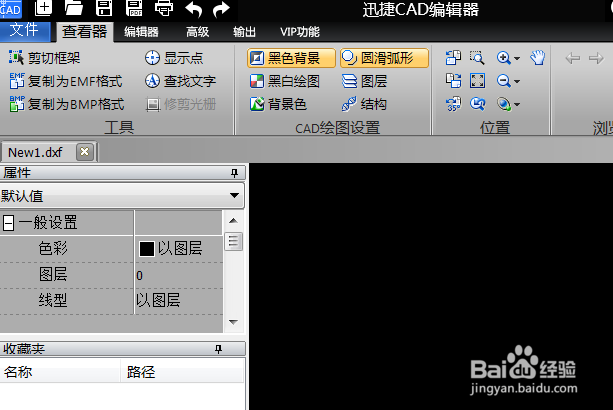Toggle 显示点 option
The image size is (613, 410).
pos(174,58)
